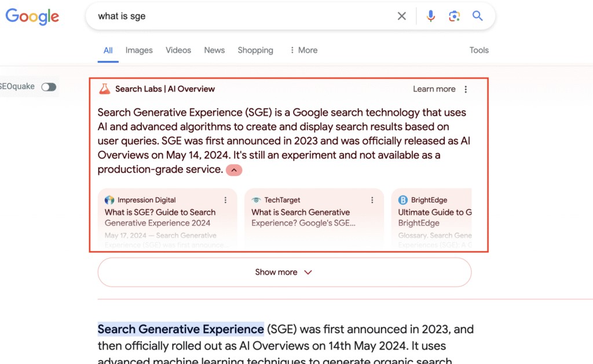Image resolution: width=593 pixels, height=364 pixels.
Task: Click the Google logo
Action: coord(32,17)
